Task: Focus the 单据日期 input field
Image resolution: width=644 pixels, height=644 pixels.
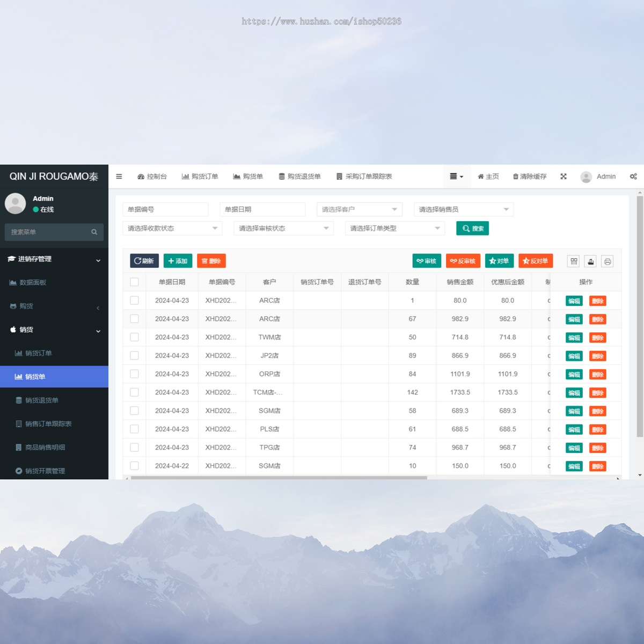Action: (x=262, y=209)
